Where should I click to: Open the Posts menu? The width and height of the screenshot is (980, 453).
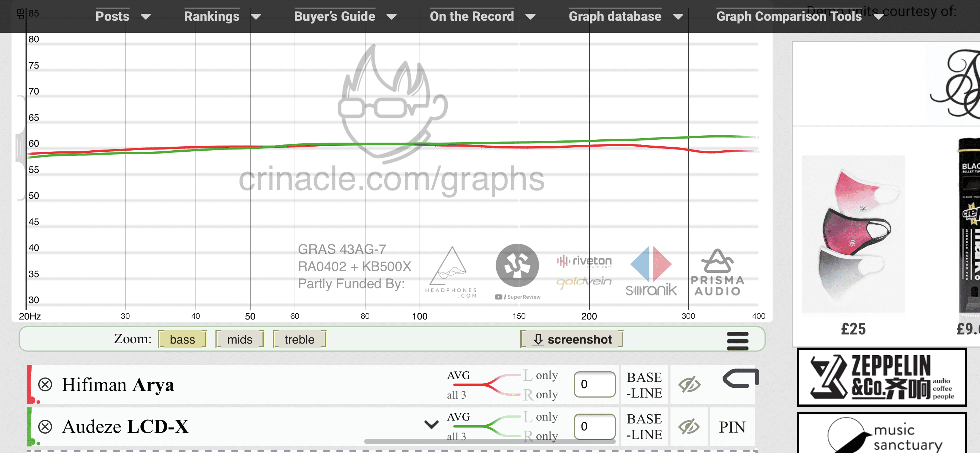pos(112,16)
